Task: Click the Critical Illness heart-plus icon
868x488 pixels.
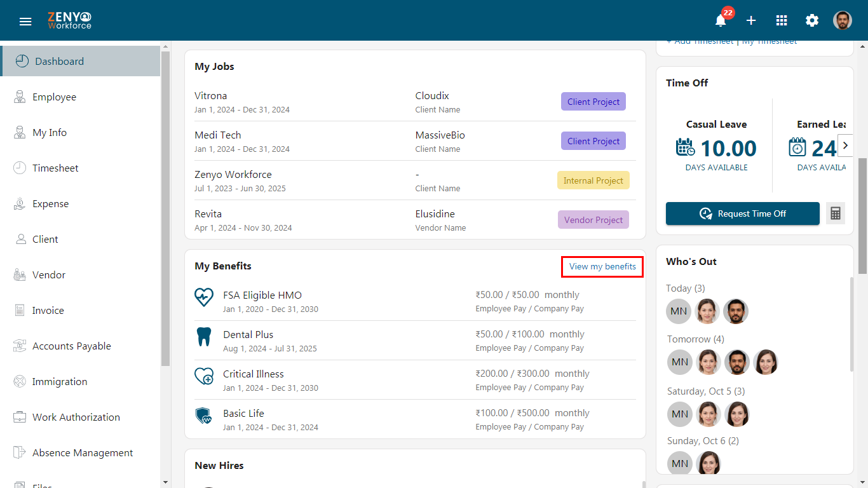Action: click(x=204, y=376)
